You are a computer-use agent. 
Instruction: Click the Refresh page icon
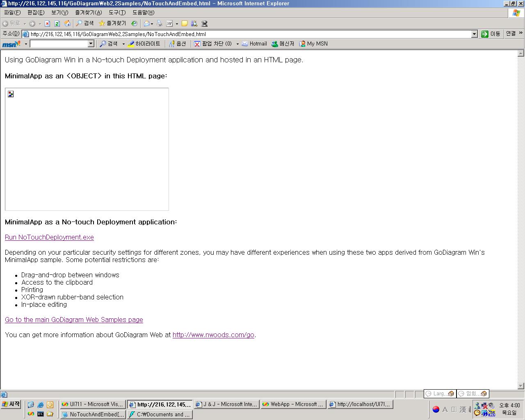point(57,24)
